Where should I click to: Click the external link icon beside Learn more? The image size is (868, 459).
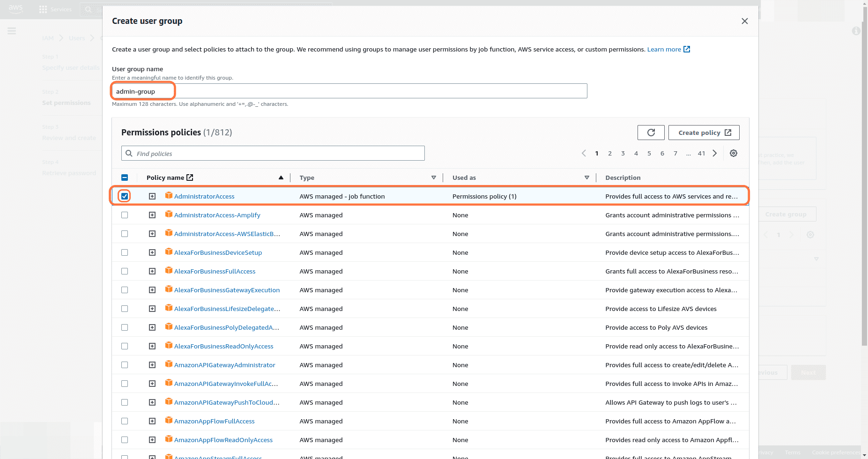click(687, 49)
